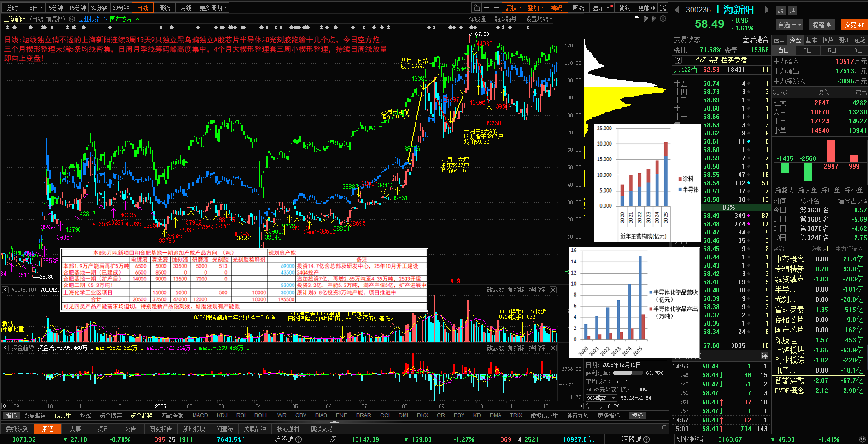This screenshot has width=868, height=444.
Task: Click help icon next to 沪股通
Action: coord(299,439)
